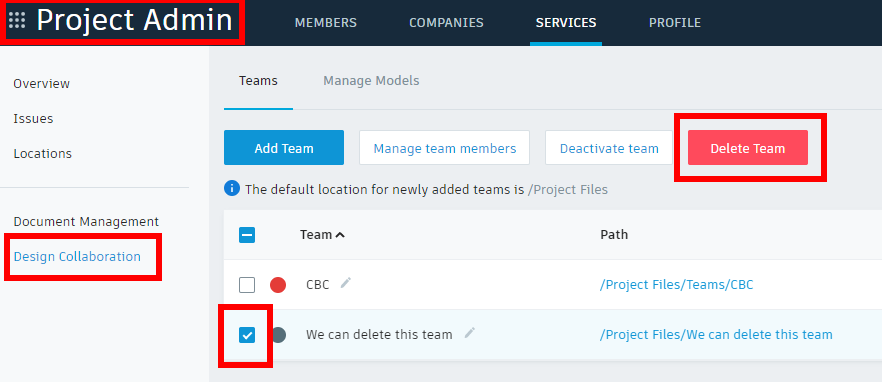Open Issues in the sidebar
The image size is (882, 382).
click(x=33, y=119)
